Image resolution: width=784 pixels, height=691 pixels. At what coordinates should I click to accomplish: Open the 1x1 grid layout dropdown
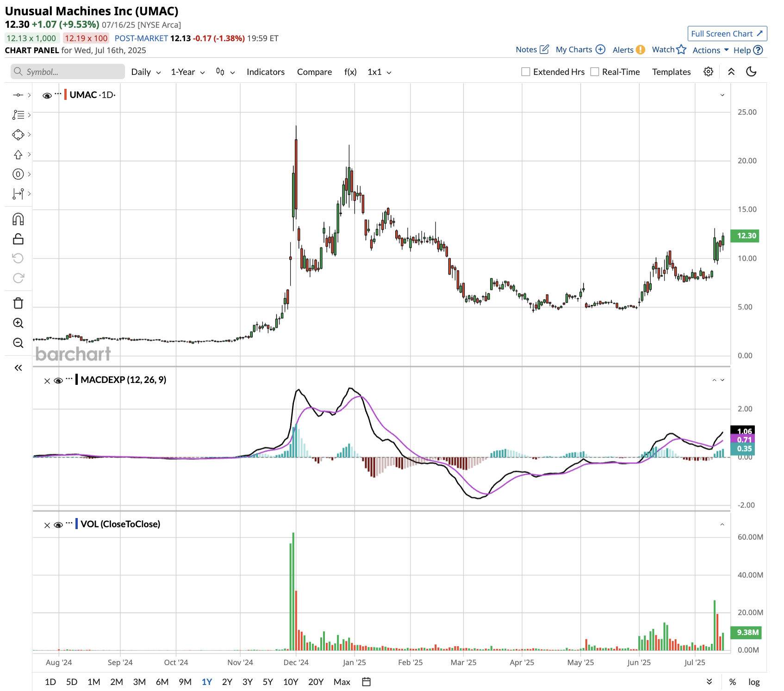coord(380,72)
